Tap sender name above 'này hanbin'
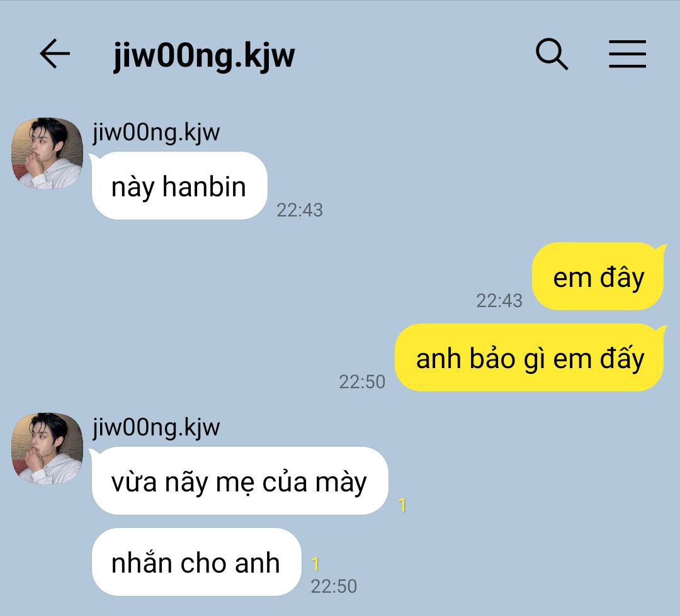680x616 pixels. (156, 132)
